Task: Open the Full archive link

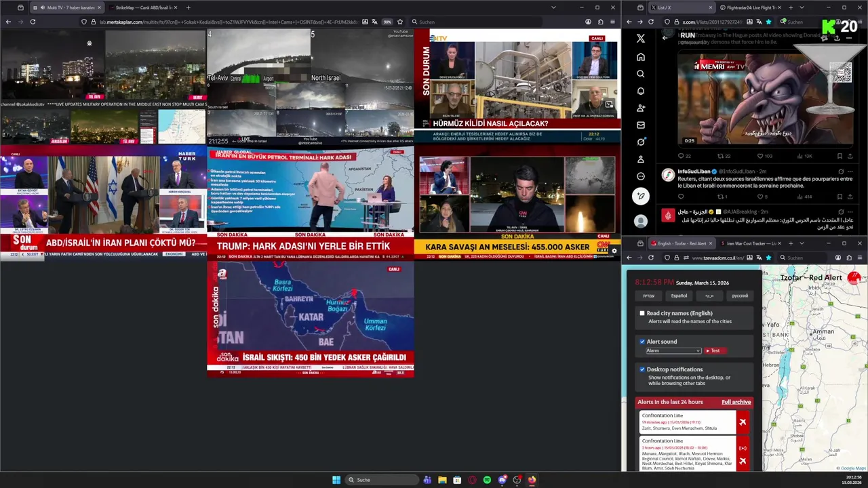Action: pyautogui.click(x=736, y=402)
